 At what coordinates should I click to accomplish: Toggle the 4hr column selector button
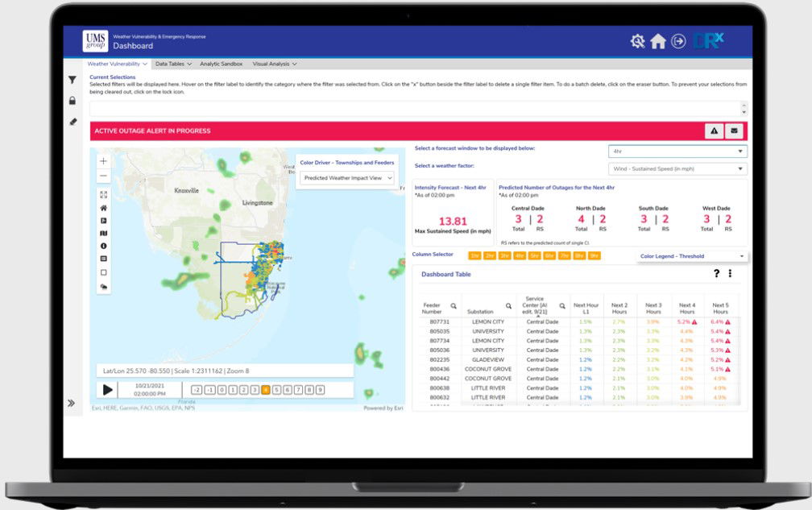[519, 255]
